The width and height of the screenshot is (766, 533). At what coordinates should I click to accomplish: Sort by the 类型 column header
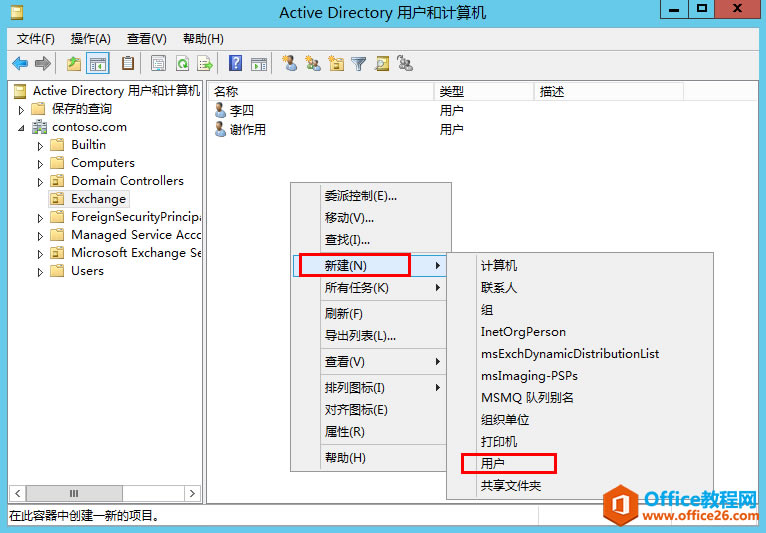click(484, 91)
